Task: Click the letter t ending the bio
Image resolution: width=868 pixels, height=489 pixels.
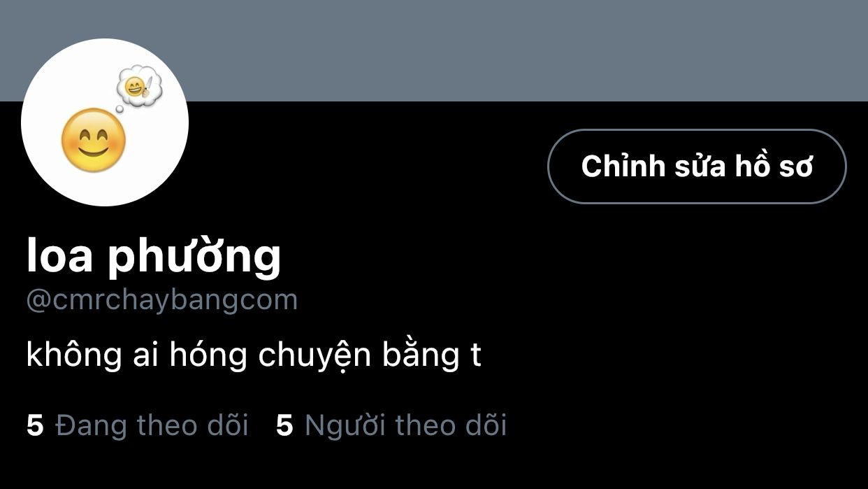Action: click(x=475, y=355)
